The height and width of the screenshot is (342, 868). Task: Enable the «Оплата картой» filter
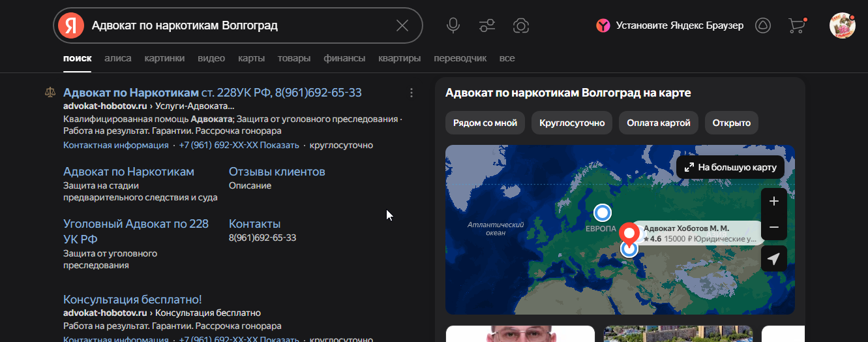pyautogui.click(x=659, y=123)
